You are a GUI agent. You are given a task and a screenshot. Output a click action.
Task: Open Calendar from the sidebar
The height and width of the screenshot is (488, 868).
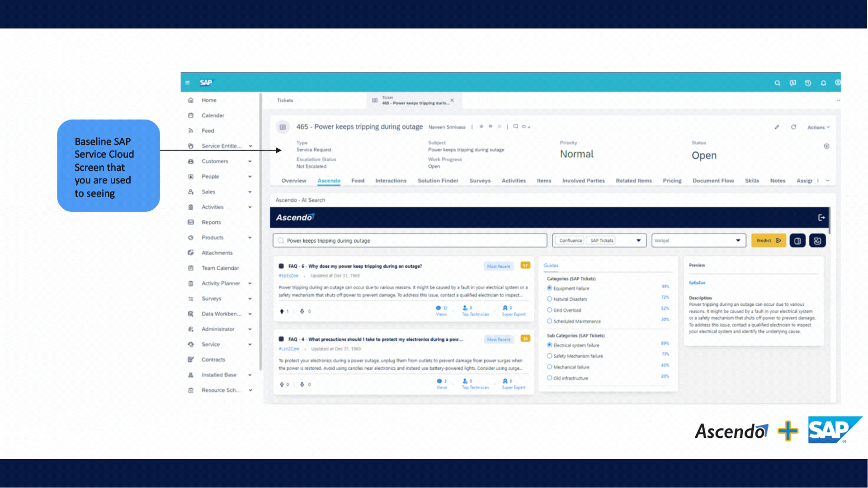(212, 116)
